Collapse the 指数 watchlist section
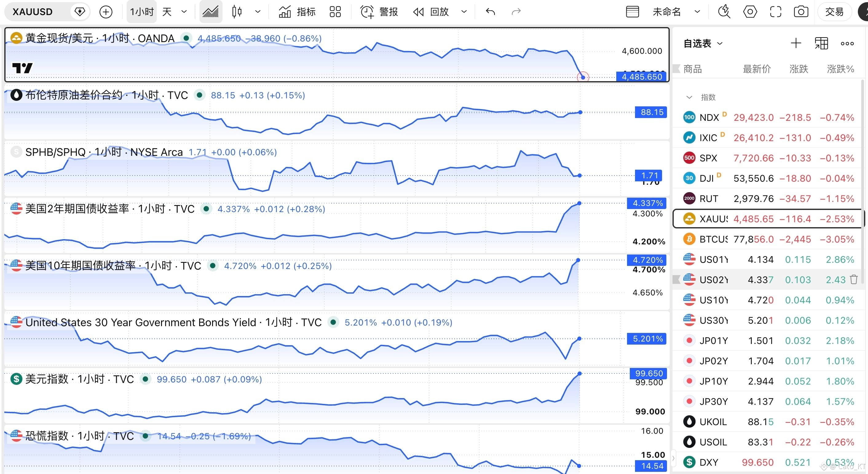Screen dimensions: 868x474 [x=689, y=97]
